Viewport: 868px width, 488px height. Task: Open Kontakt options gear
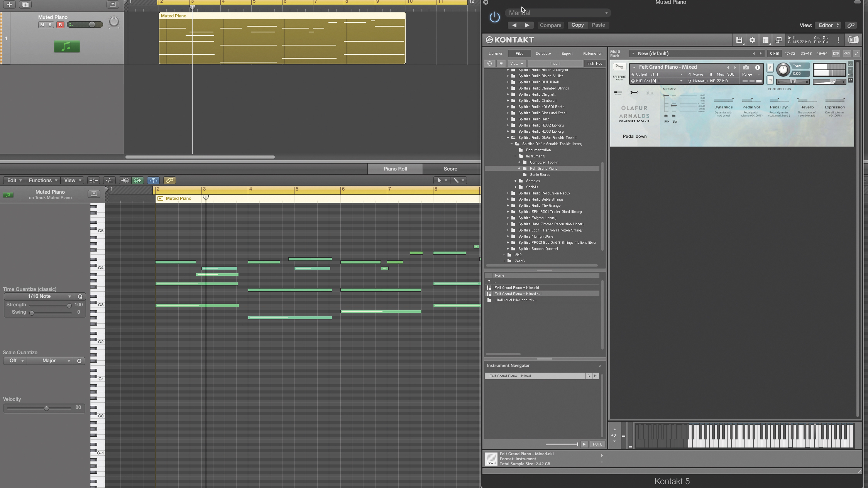tap(752, 40)
